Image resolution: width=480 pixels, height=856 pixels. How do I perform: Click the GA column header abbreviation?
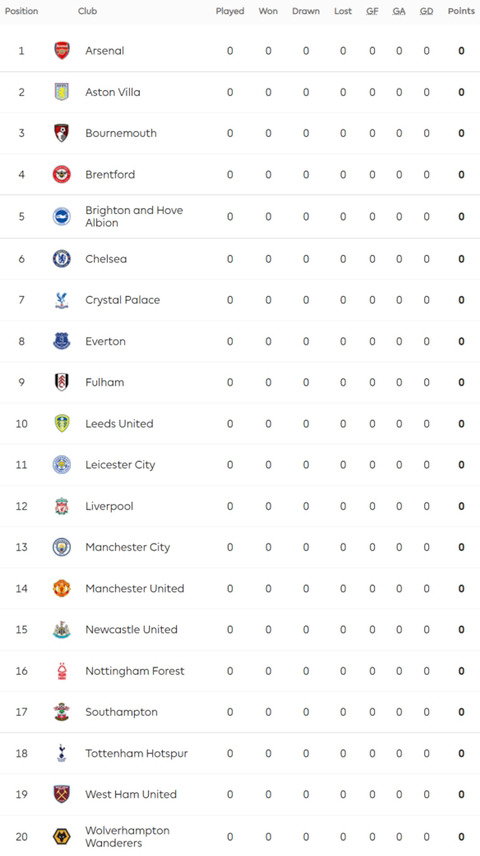point(399,11)
